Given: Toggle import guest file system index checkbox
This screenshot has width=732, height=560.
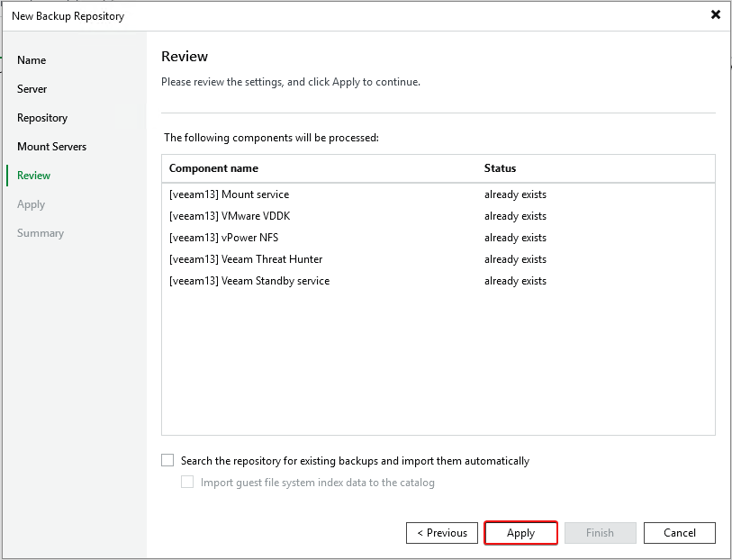Looking at the screenshot, I should tap(187, 483).
